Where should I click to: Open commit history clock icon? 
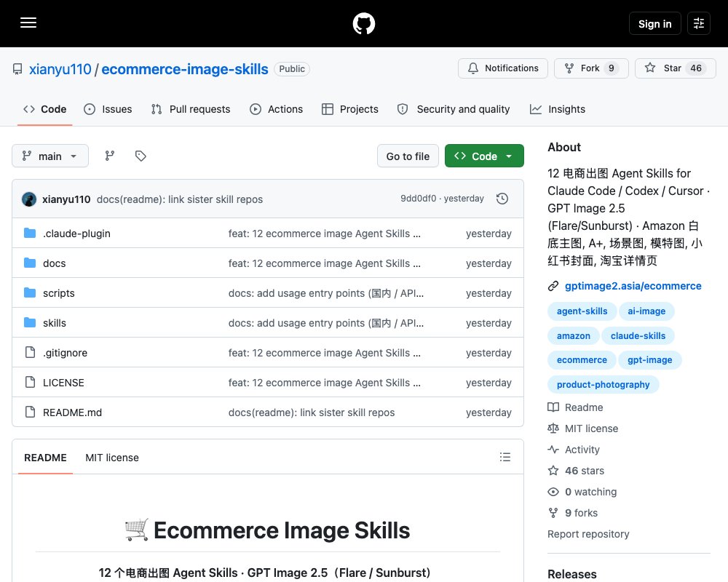(x=502, y=199)
